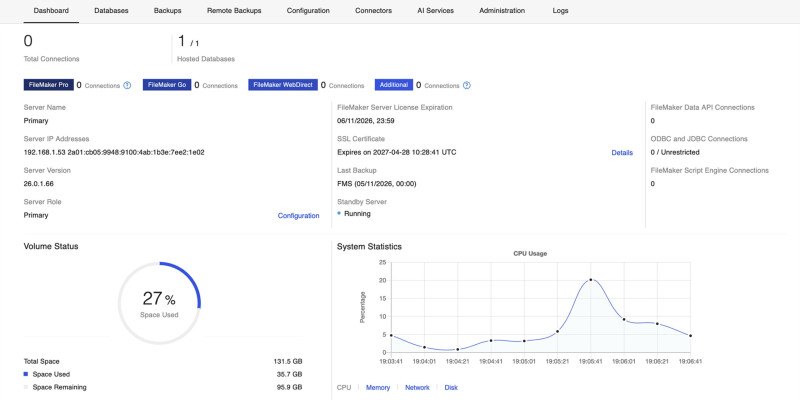Click the Additional connections badge

pos(394,85)
